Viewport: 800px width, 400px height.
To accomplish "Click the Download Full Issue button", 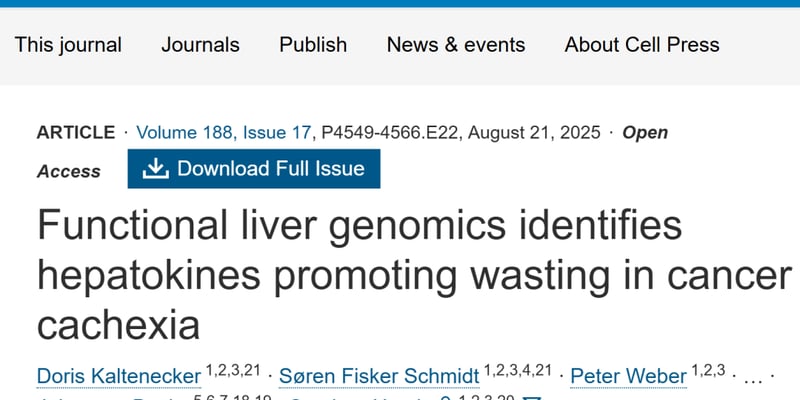I will point(253,168).
